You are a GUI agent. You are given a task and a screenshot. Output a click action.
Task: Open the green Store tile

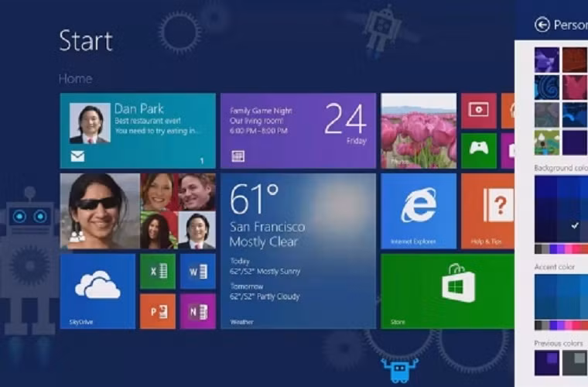447,291
